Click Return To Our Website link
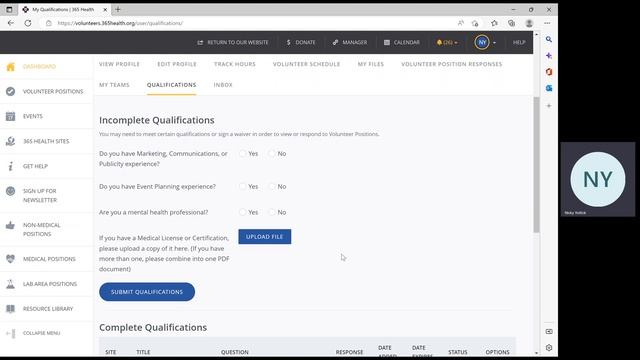The height and width of the screenshot is (360, 640). click(x=233, y=42)
